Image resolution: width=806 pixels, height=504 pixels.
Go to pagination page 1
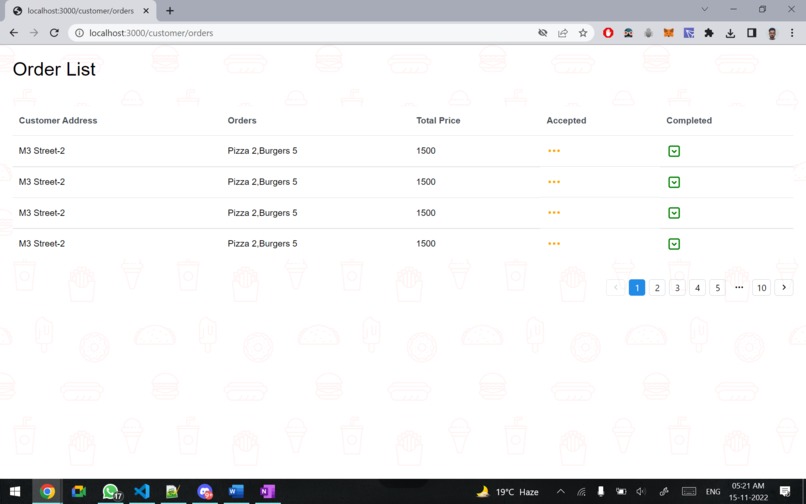(637, 287)
